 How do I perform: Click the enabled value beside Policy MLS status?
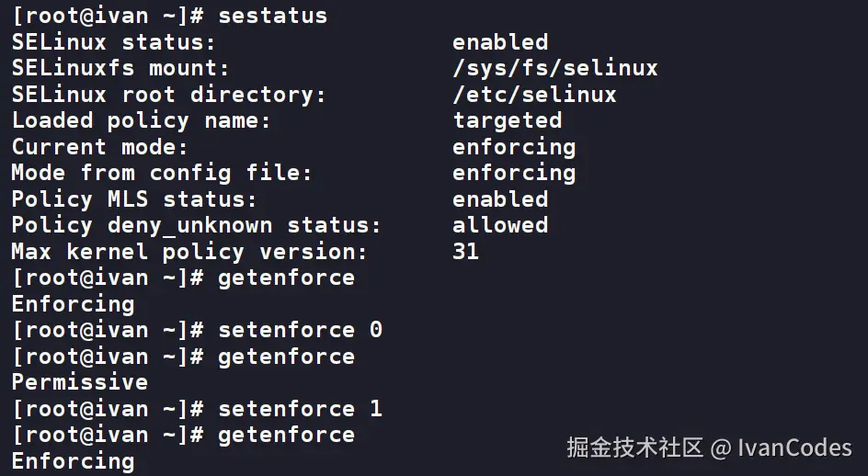coord(500,199)
